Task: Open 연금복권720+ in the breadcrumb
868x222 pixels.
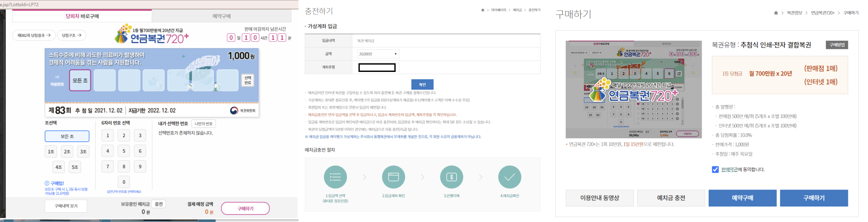Action: (823, 13)
